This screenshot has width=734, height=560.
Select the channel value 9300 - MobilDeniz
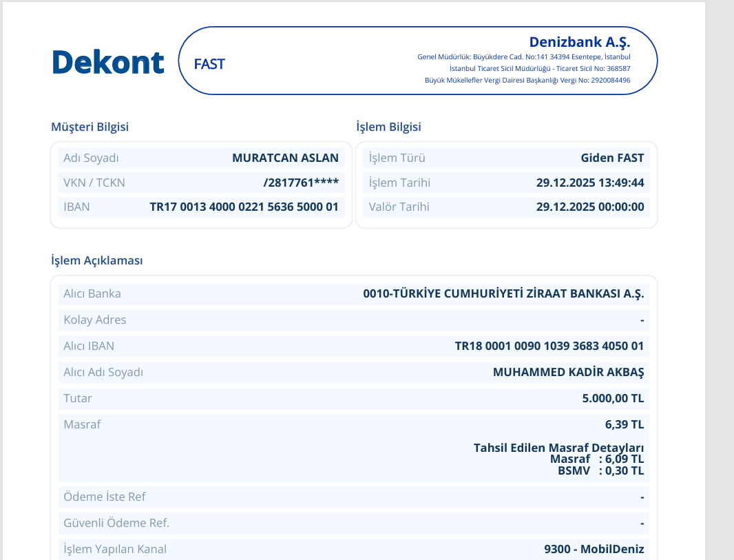pyautogui.click(x=594, y=549)
